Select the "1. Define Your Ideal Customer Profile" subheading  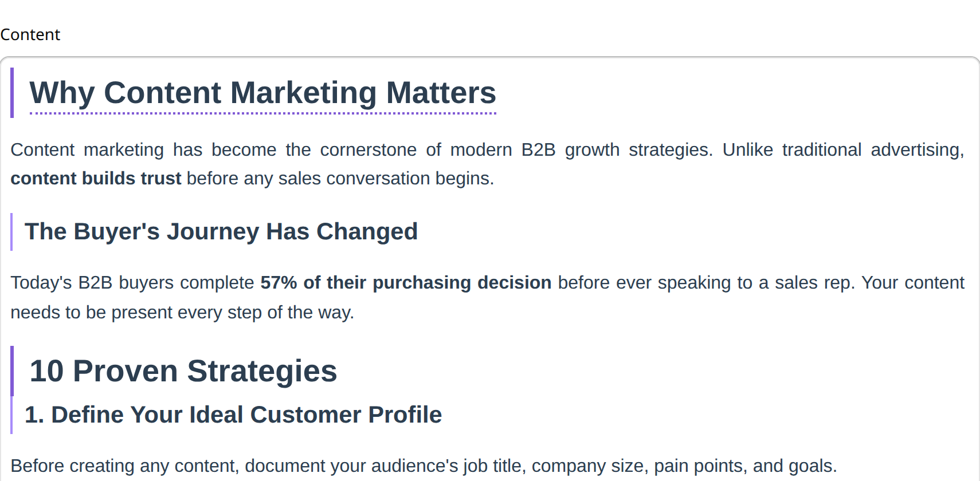233,415
